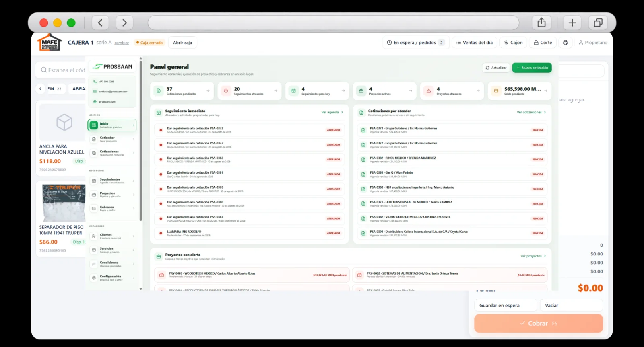The height and width of the screenshot is (347, 644).
Task: Expand the Cotizaciones pendientes card arrow
Action: click(208, 91)
